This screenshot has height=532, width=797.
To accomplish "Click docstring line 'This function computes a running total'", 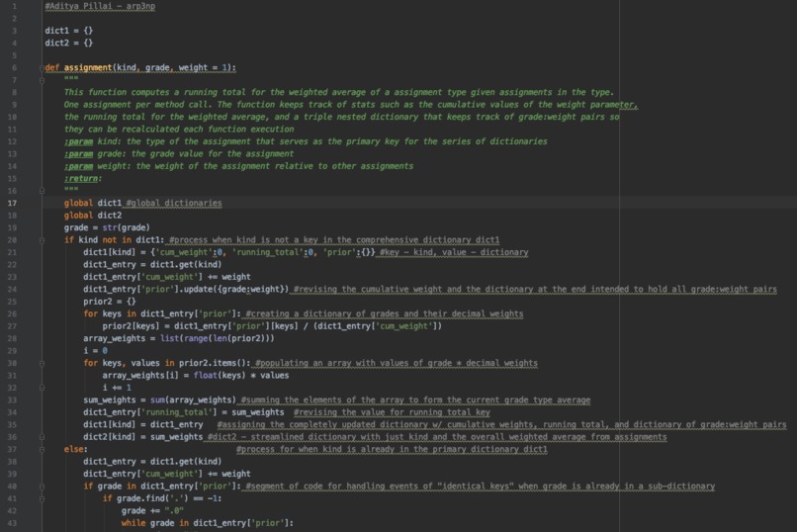I will [x=339, y=92].
